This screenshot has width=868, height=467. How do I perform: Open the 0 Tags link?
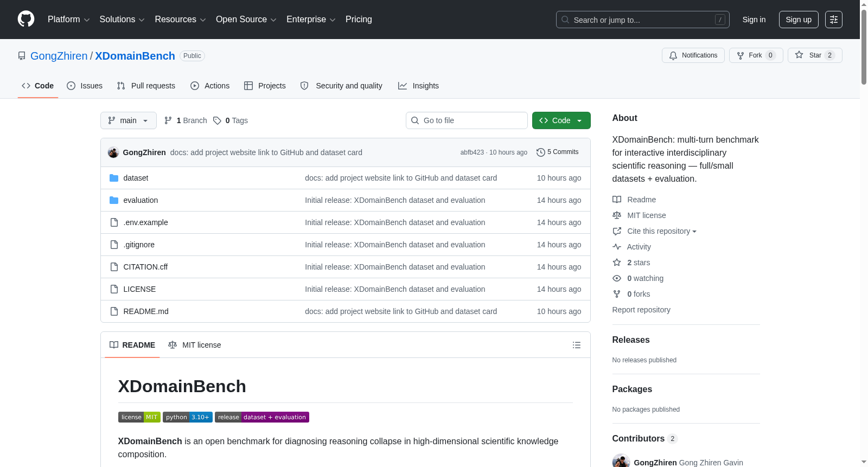coord(231,120)
